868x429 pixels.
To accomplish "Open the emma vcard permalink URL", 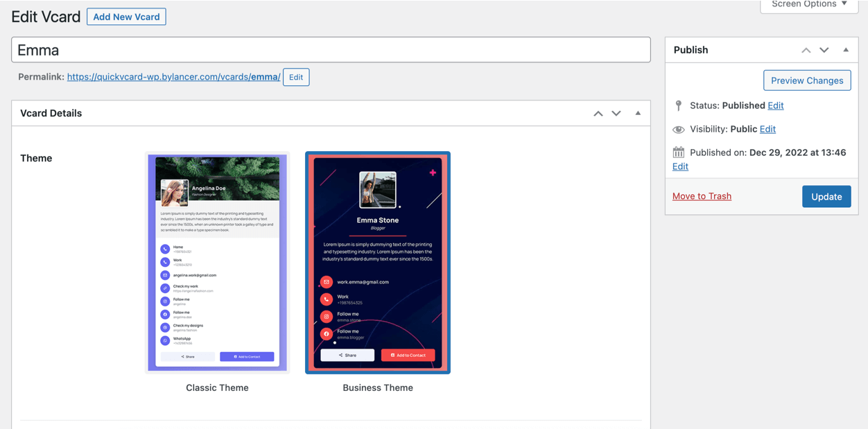I will (173, 77).
